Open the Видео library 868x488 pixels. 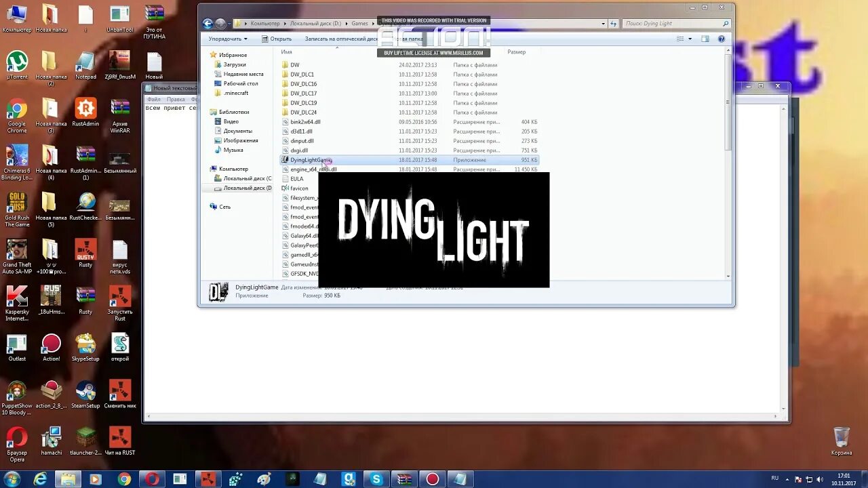[231, 121]
